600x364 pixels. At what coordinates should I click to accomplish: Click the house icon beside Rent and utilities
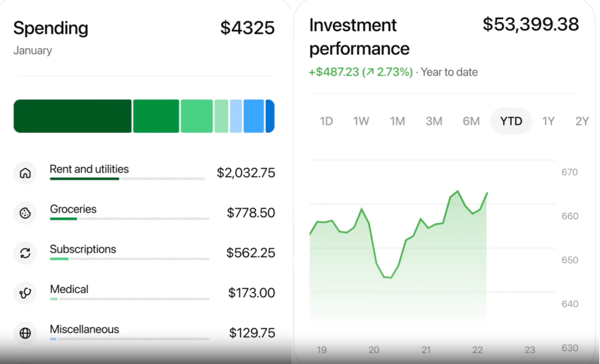(25, 173)
